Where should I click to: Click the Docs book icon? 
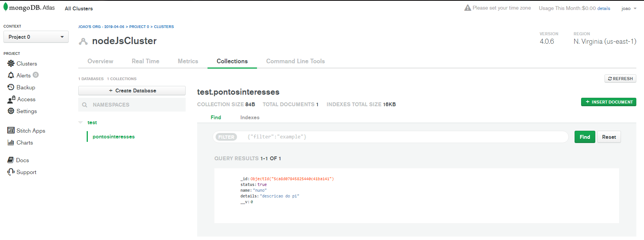tap(11, 160)
